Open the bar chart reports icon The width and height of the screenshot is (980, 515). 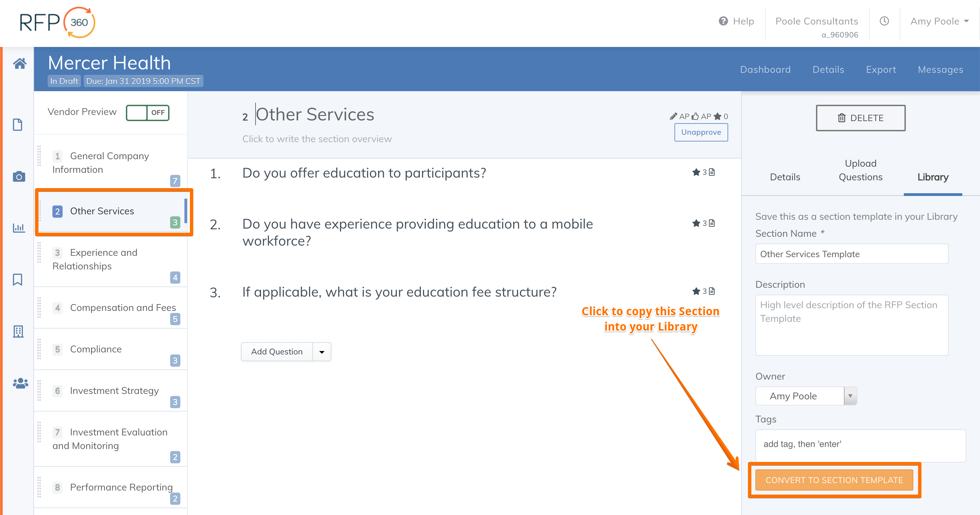(19, 228)
